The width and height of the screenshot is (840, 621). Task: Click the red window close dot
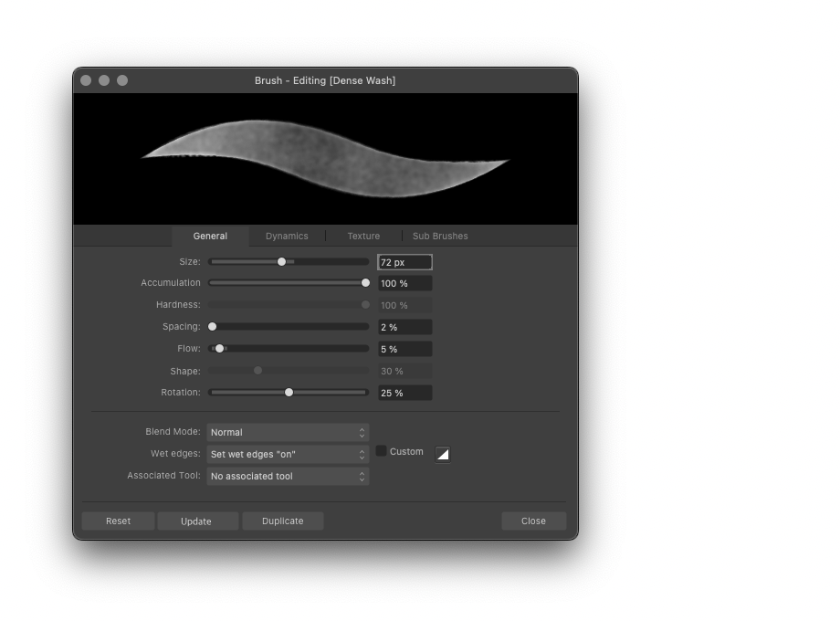coord(86,80)
